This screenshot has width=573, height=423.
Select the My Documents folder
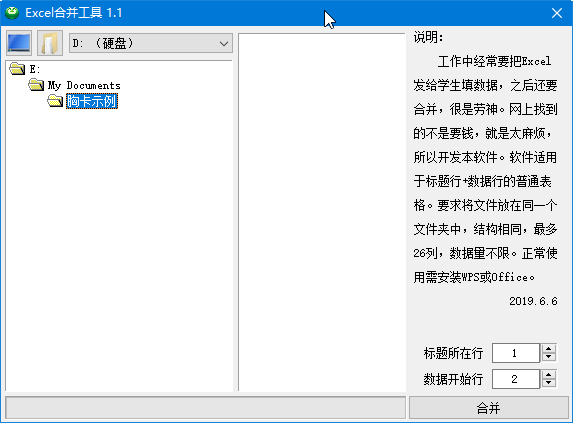coord(84,85)
